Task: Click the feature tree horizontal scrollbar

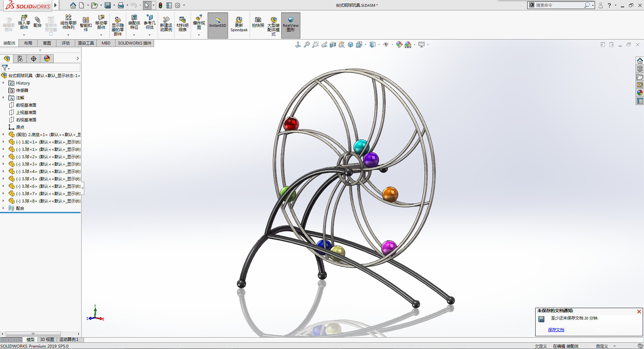Action: (33, 334)
